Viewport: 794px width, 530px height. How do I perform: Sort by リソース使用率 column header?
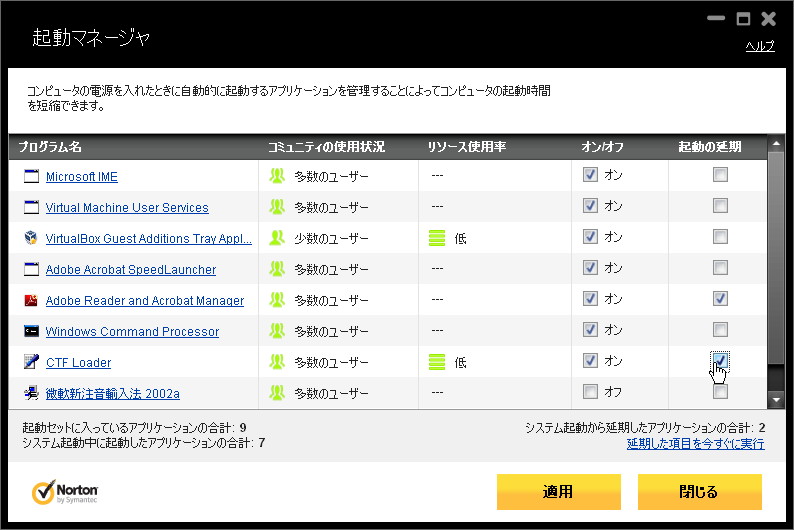click(x=466, y=147)
